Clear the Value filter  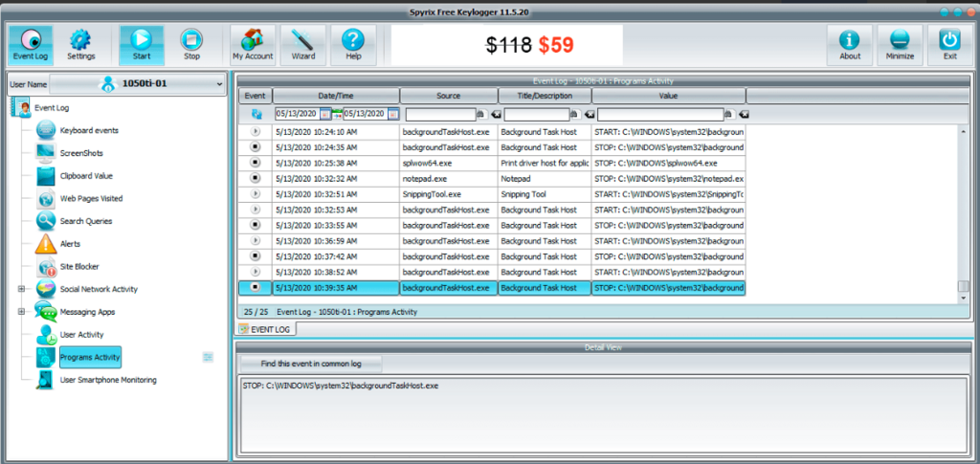point(744,114)
